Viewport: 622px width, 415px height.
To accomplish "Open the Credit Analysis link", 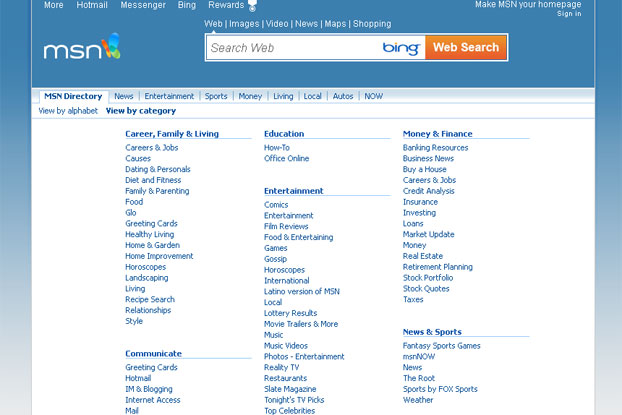I will [x=428, y=191].
